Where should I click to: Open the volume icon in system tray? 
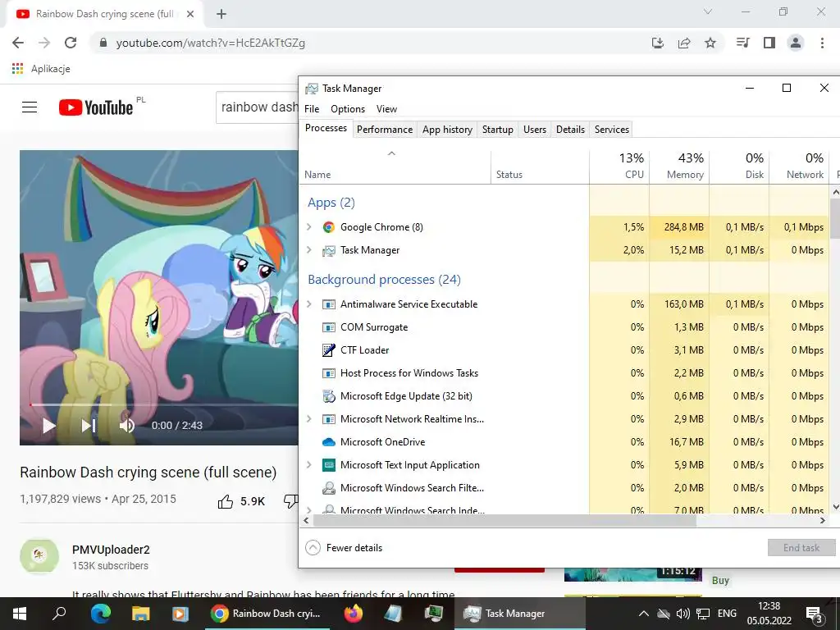(x=682, y=614)
